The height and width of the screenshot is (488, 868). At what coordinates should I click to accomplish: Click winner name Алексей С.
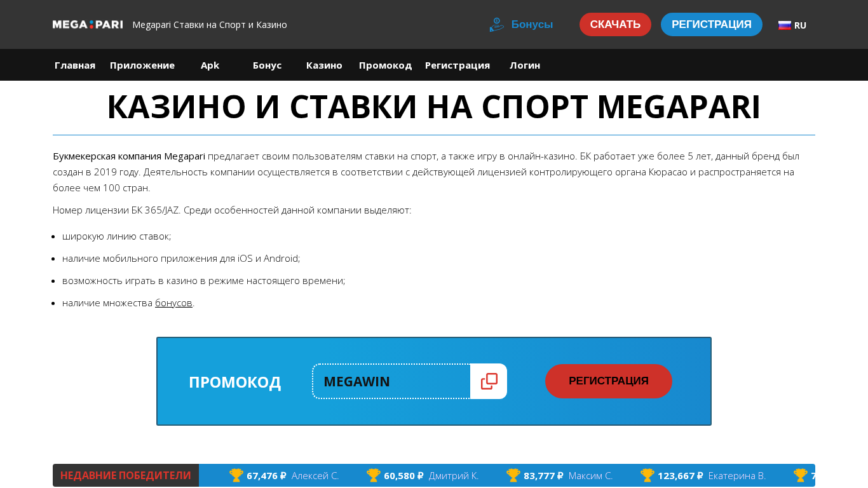point(315,475)
